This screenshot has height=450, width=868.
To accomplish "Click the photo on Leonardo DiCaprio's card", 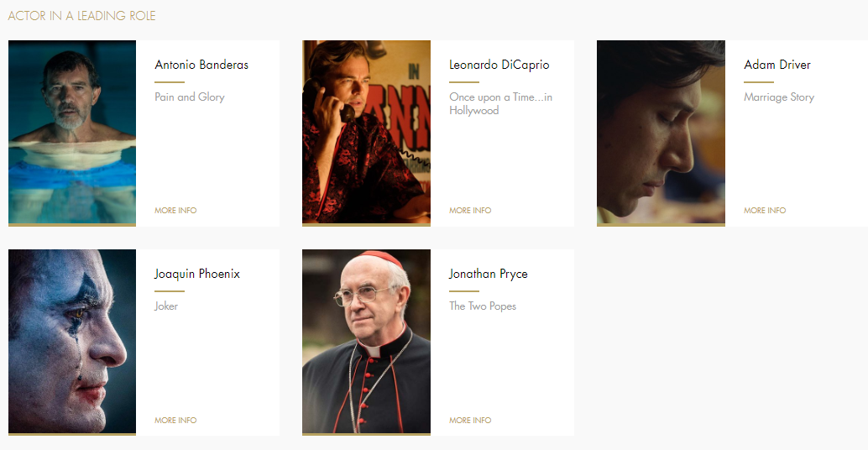I will tap(366, 133).
